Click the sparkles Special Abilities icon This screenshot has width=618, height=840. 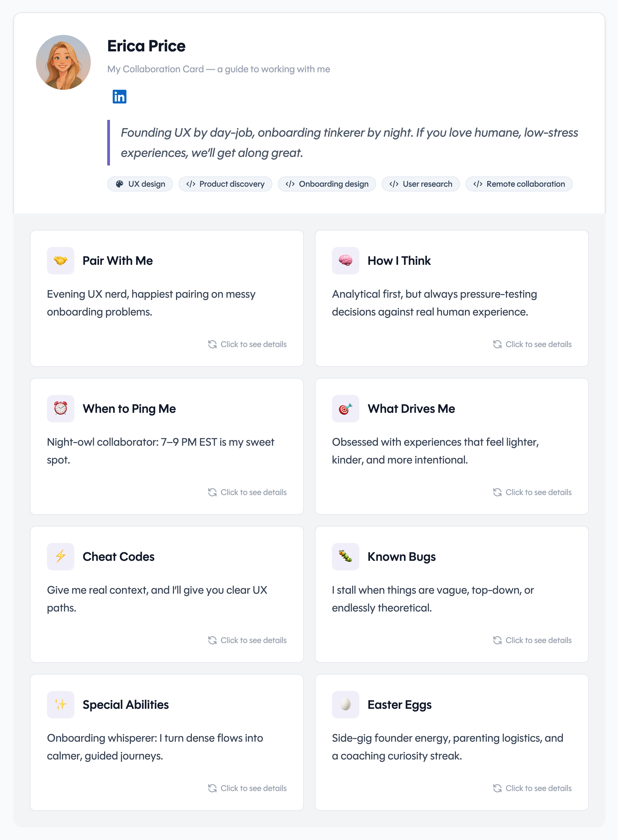(61, 705)
